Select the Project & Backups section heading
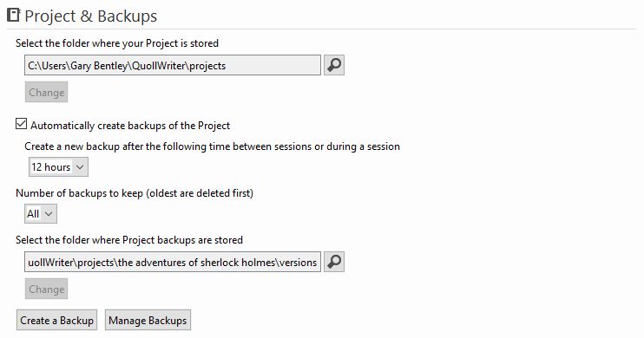 (x=91, y=16)
